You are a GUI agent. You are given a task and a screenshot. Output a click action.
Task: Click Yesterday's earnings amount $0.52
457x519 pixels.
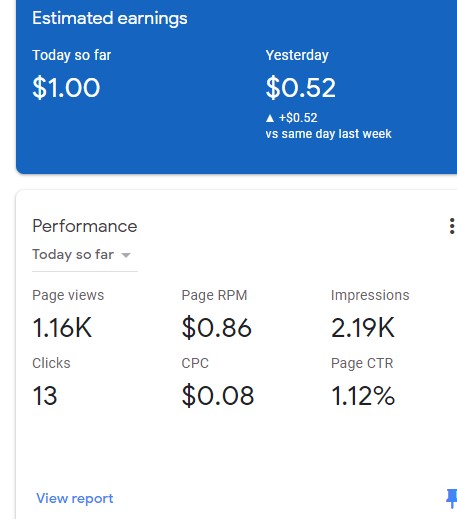tap(300, 88)
